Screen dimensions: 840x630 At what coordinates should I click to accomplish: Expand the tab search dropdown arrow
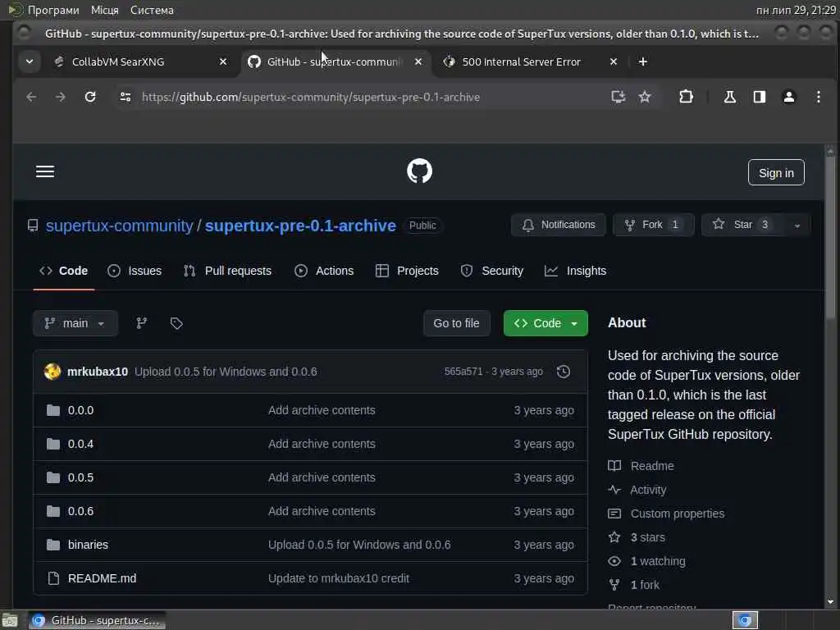(x=30, y=62)
